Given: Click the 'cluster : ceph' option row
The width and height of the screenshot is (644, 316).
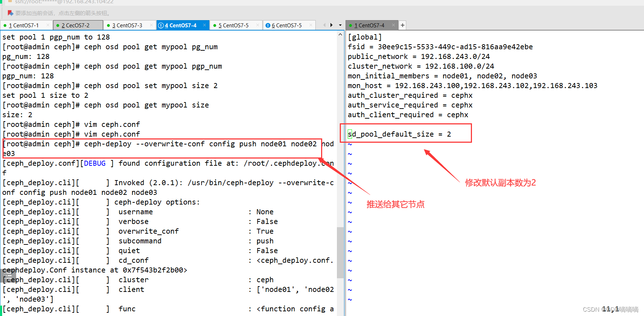Looking at the screenshot, I should point(138,280).
